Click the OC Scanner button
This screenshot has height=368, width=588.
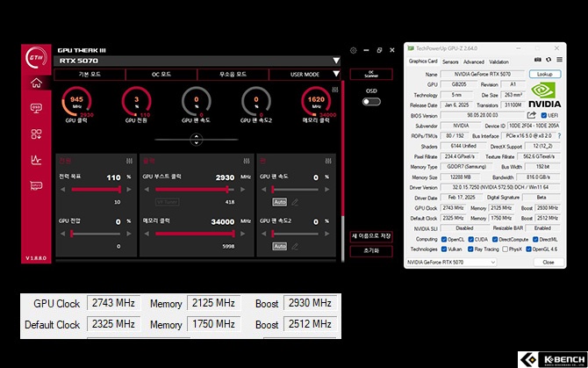371,74
